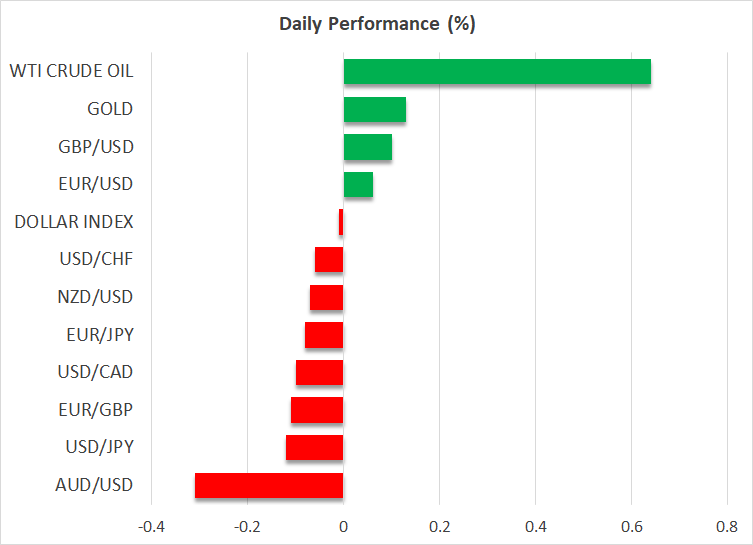
Task: Click the 0.8 x-axis tick label
Action: 727,526
